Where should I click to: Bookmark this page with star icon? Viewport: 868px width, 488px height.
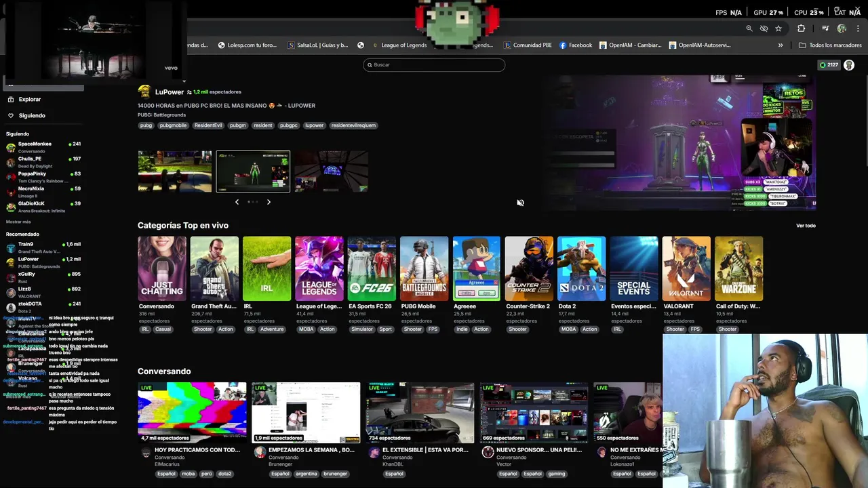[778, 28]
